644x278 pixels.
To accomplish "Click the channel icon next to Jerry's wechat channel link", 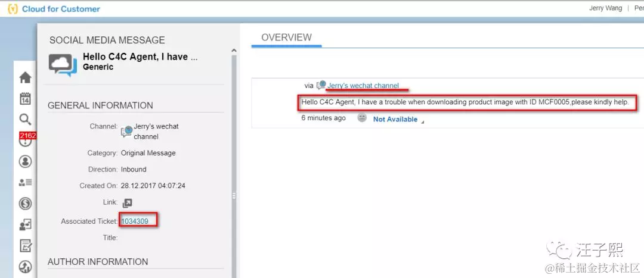I will (x=321, y=85).
